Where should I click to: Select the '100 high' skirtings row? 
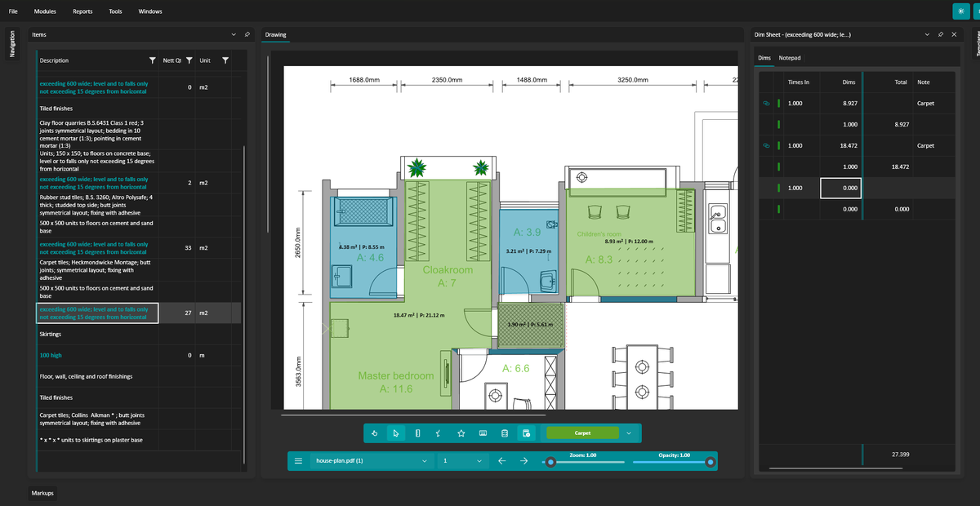[139, 356]
